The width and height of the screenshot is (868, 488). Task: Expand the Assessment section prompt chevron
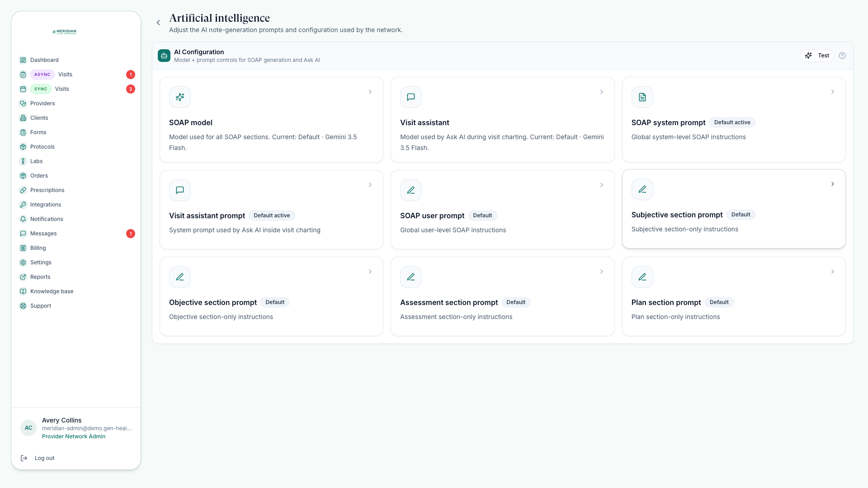[x=602, y=272]
